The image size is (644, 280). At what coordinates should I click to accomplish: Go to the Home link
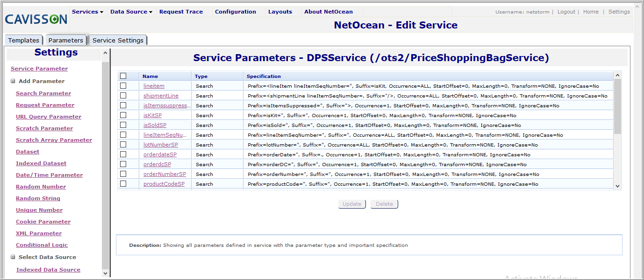[591, 12]
